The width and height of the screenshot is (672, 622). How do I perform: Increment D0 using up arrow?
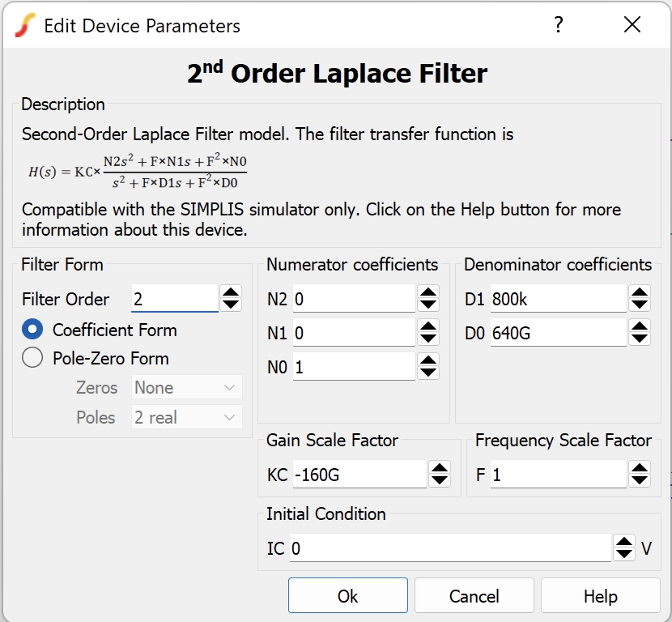tap(640, 326)
